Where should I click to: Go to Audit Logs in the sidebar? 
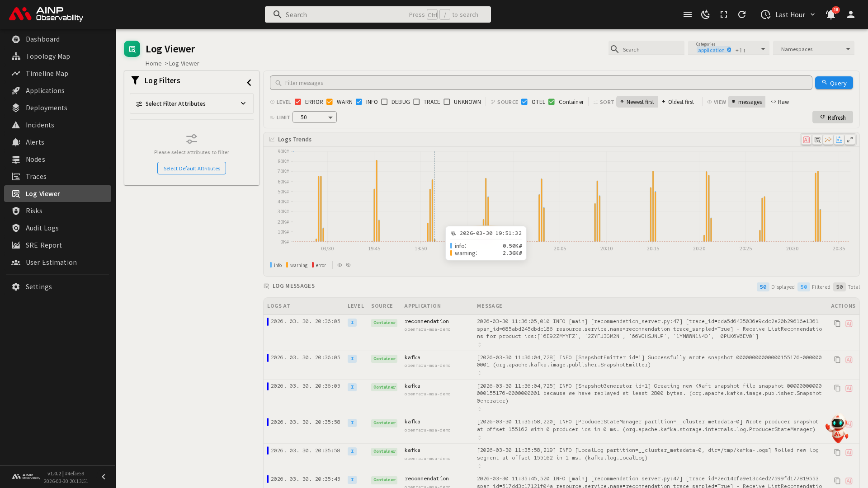coord(42,228)
